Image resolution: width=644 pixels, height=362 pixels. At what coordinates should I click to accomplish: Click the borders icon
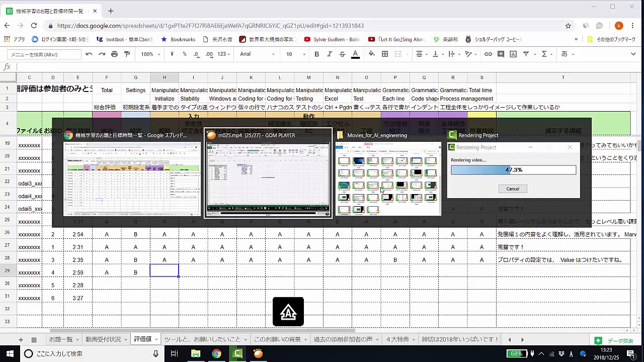(x=385, y=54)
